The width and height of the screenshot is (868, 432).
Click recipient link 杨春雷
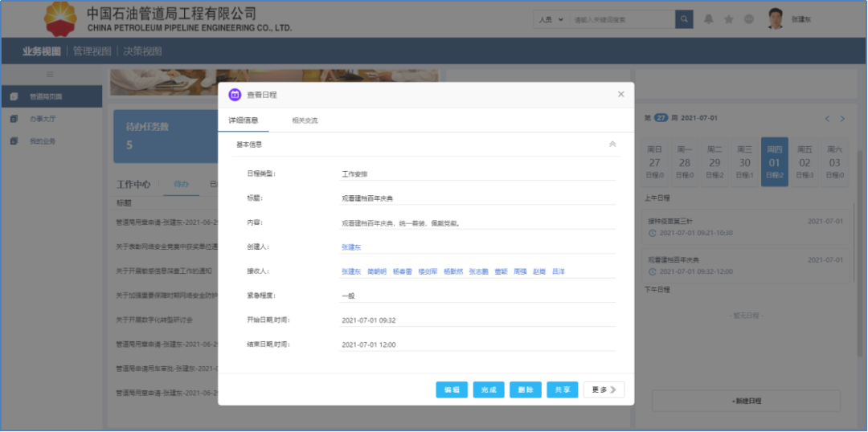(x=403, y=271)
